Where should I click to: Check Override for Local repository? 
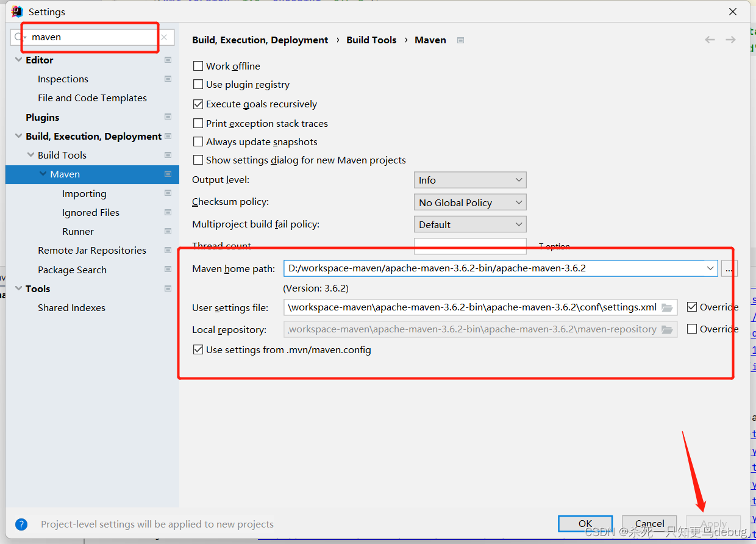pos(692,329)
